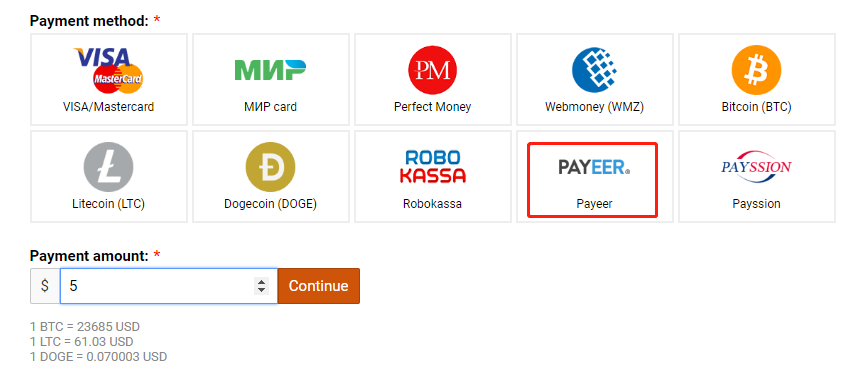851x382 pixels.
Task: Pick the Perfect Money PM icon
Action: point(433,71)
